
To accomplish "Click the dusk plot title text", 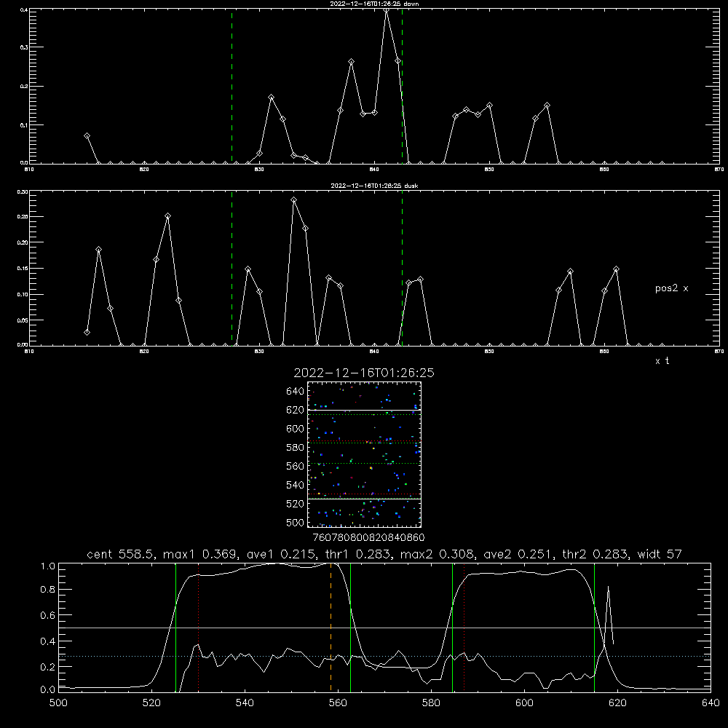I will coord(374,186).
